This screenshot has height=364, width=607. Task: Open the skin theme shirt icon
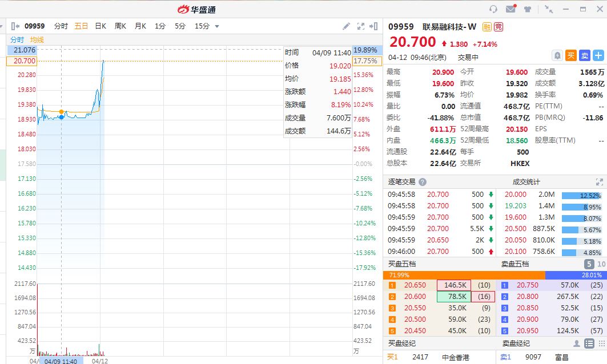click(x=528, y=9)
